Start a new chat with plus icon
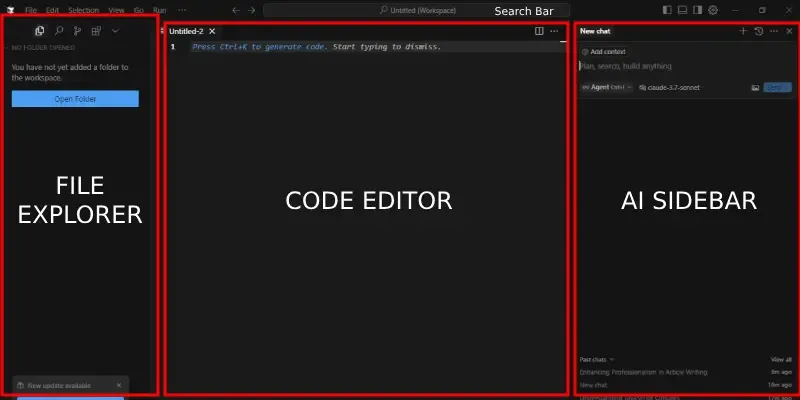 742,31
